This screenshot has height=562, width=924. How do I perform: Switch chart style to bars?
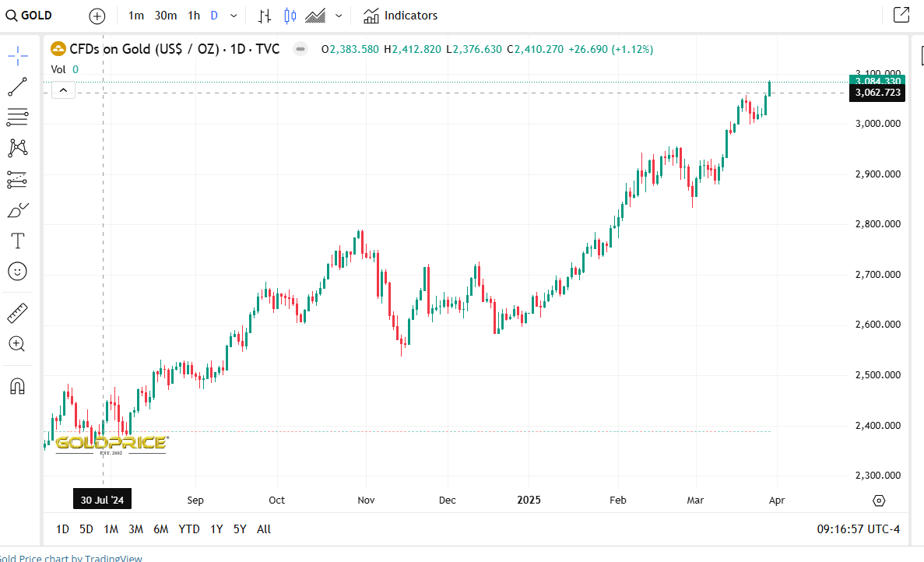click(x=265, y=16)
